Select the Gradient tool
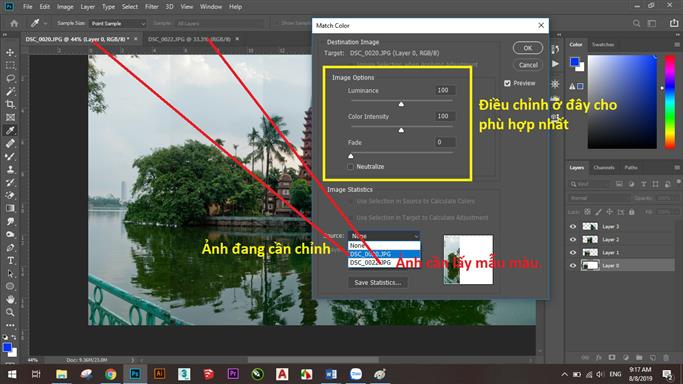683x384 pixels. pyautogui.click(x=10, y=209)
